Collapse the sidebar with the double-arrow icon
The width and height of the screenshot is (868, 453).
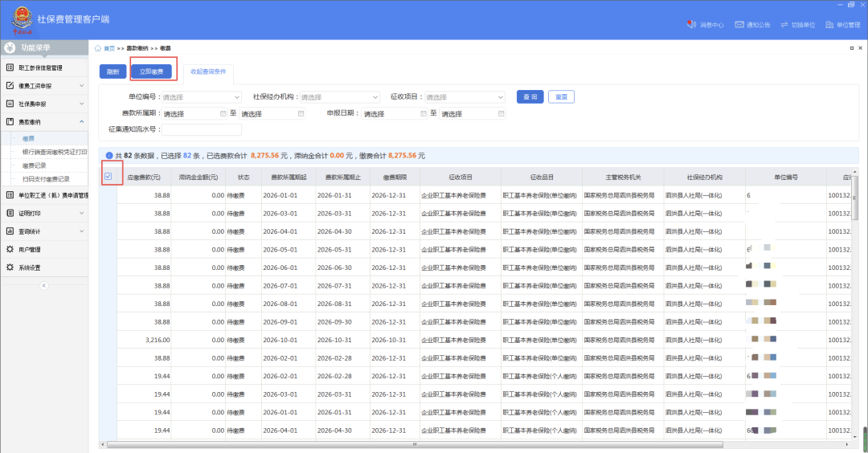coord(43,285)
